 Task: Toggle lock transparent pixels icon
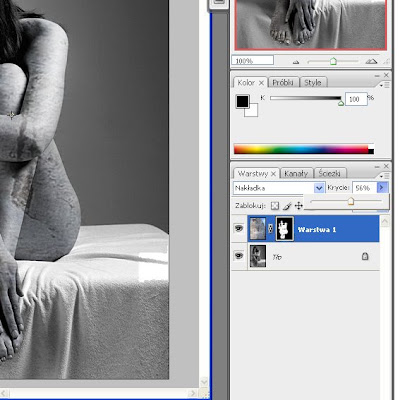click(275, 206)
